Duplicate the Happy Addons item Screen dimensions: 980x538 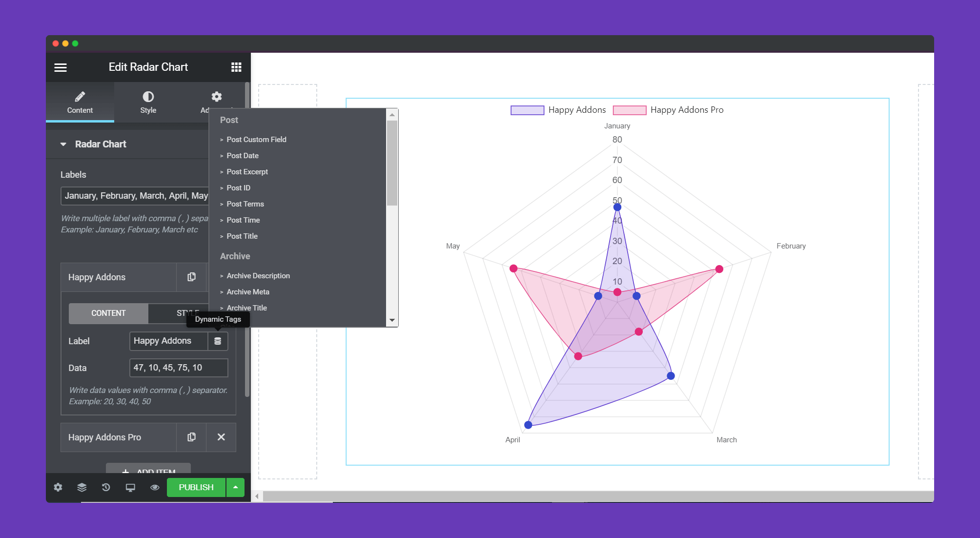[x=191, y=277]
